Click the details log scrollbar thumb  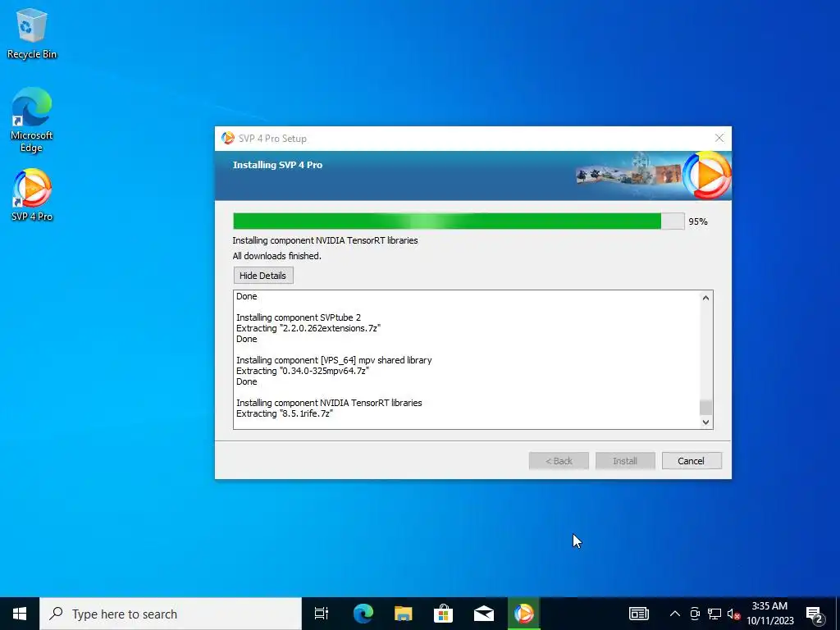(705, 407)
